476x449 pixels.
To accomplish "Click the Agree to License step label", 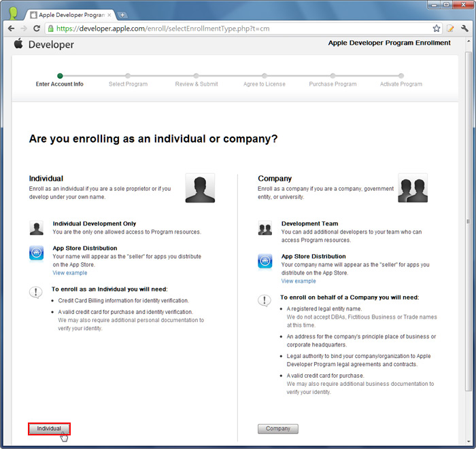I will [265, 84].
